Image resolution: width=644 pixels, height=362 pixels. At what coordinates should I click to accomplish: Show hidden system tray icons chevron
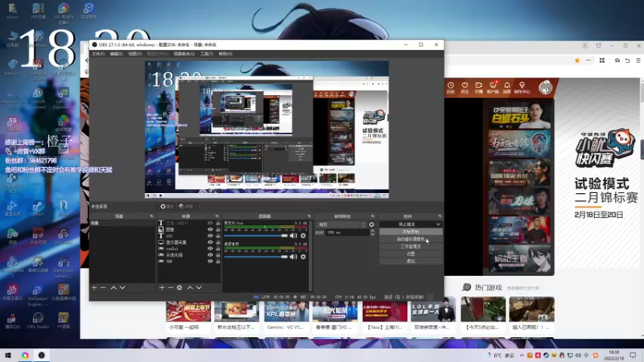tap(522, 356)
